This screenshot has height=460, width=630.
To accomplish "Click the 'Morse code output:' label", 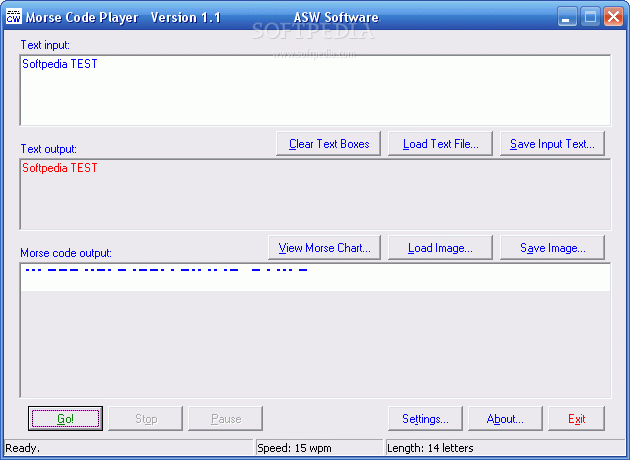I will 66,253.
